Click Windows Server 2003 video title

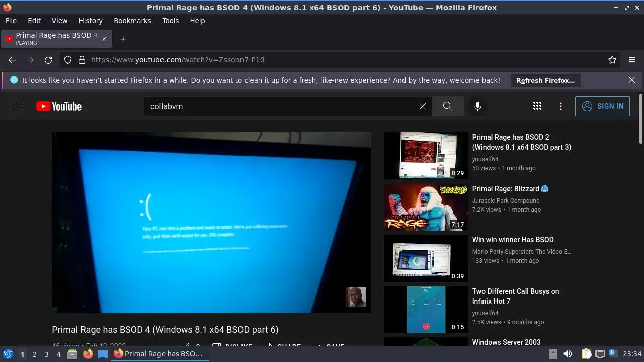pos(506,342)
